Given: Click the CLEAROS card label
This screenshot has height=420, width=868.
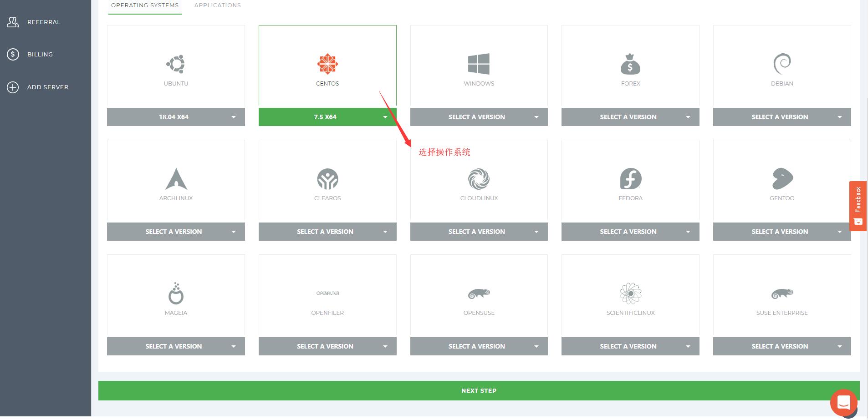Looking at the screenshot, I should 327,198.
